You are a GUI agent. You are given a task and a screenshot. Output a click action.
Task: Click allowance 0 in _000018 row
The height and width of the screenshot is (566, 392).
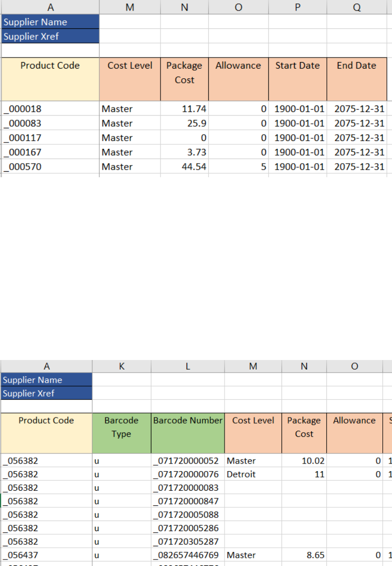point(238,109)
